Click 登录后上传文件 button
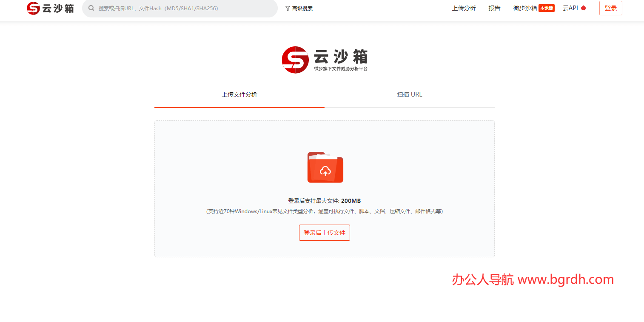The width and height of the screenshot is (644, 322). [x=325, y=233]
